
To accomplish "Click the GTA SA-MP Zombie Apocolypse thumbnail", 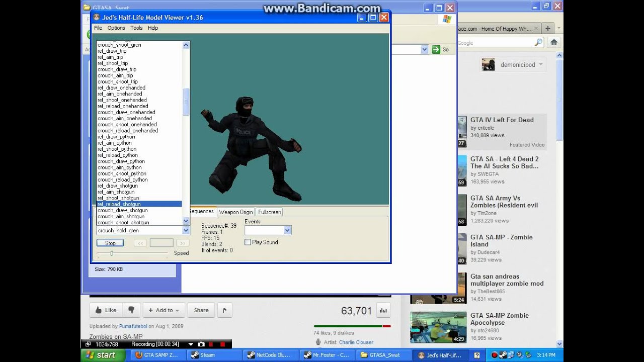I will (438, 327).
